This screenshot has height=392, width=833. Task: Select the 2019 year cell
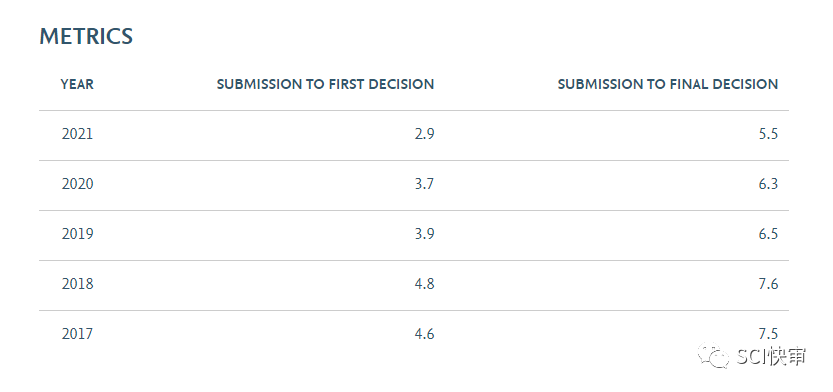pyautogui.click(x=77, y=234)
